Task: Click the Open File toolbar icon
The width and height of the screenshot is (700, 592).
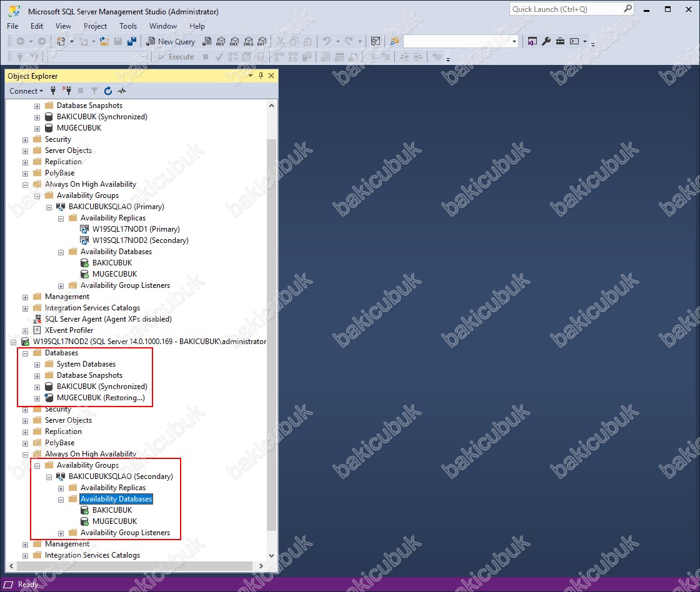Action: 104,41
